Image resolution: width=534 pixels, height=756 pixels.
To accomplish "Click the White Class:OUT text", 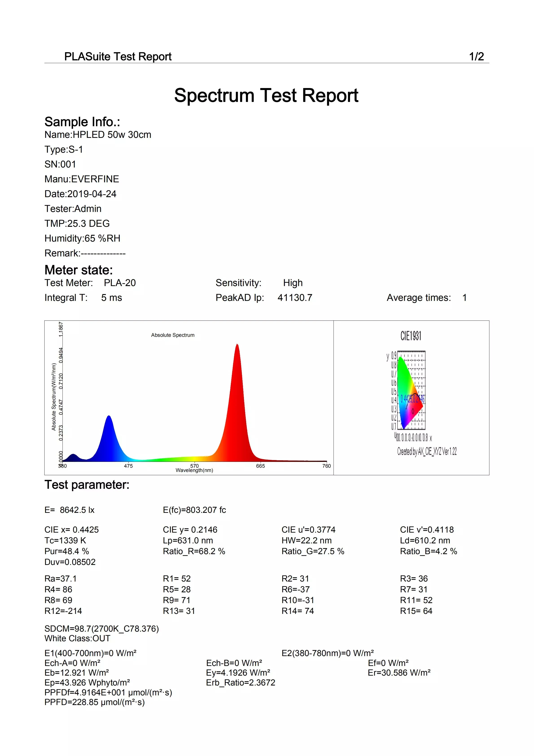I will coord(77,638).
